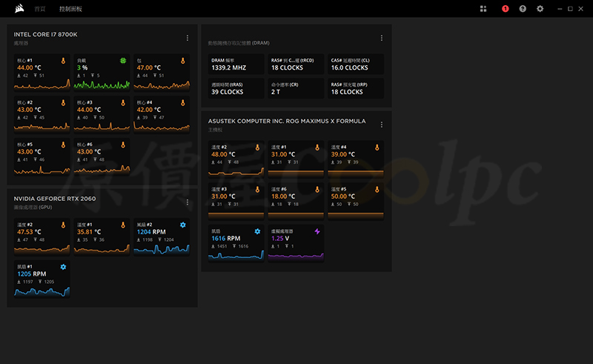593x364 pixels.
Task: Click fan icon on 1205 RPM tile
Action: [63, 267]
